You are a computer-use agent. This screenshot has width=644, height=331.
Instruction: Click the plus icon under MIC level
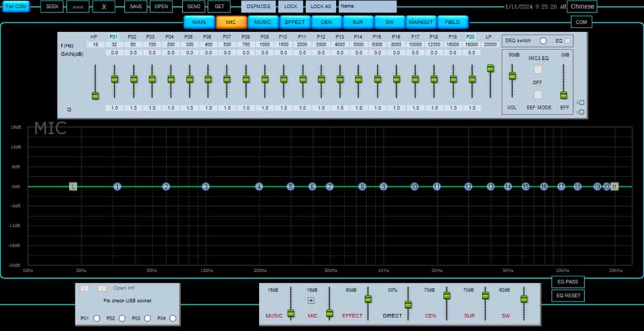tap(311, 301)
